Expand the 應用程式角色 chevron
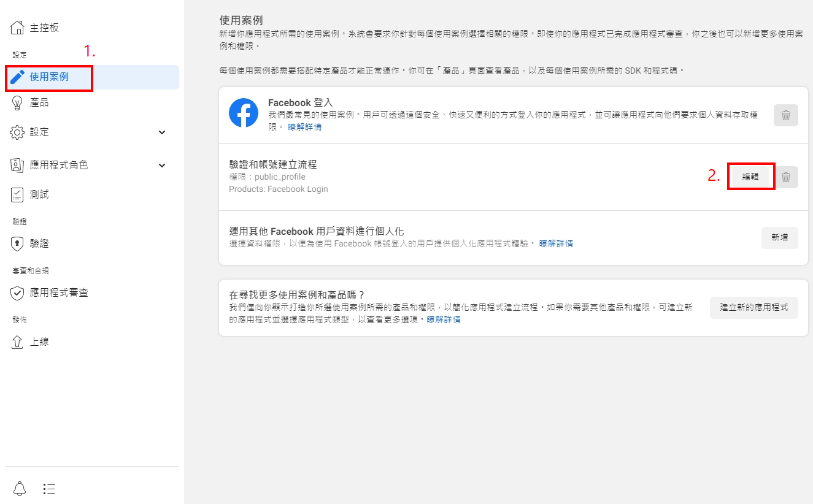813x504 pixels. [x=162, y=165]
